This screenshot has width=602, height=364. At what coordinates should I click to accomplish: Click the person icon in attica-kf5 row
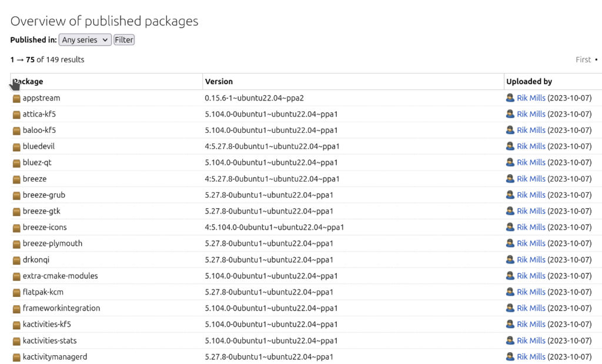pos(510,114)
